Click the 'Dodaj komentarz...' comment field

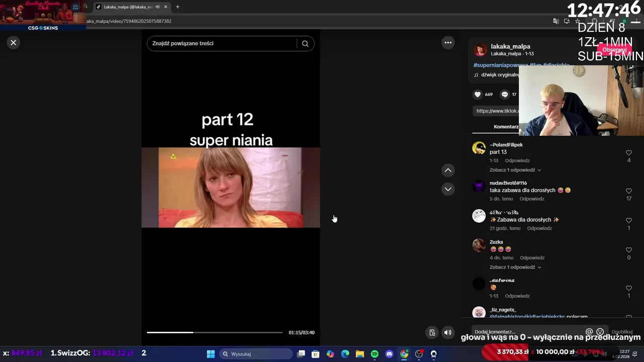[x=526, y=332]
